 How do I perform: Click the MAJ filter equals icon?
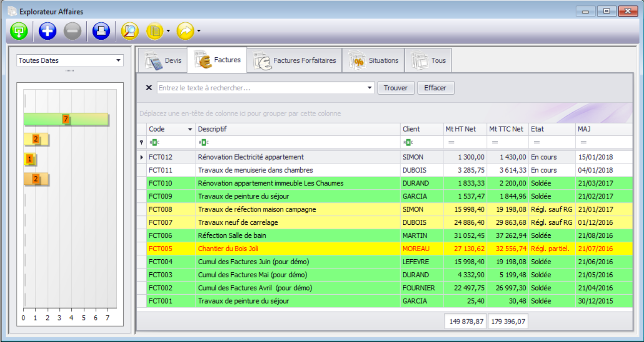(583, 143)
